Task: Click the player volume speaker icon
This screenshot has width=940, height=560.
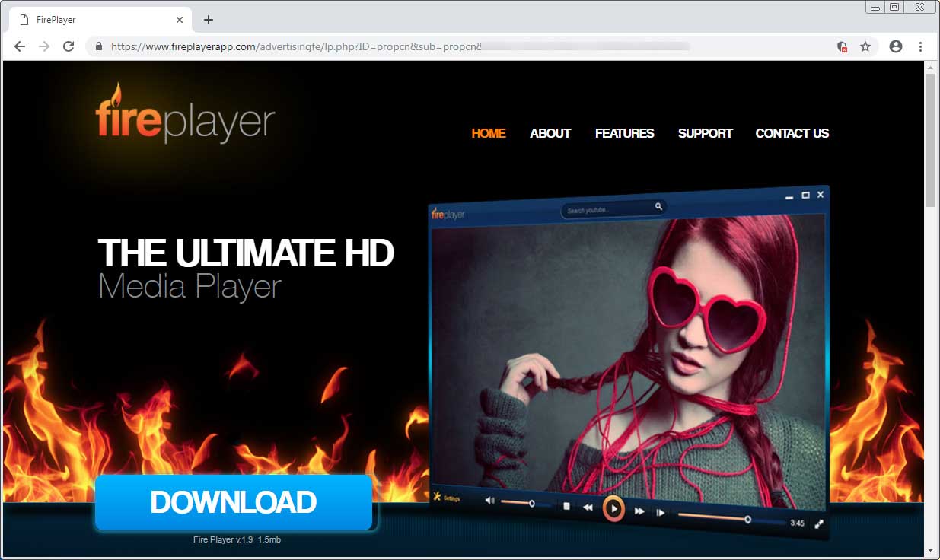Action: click(489, 501)
